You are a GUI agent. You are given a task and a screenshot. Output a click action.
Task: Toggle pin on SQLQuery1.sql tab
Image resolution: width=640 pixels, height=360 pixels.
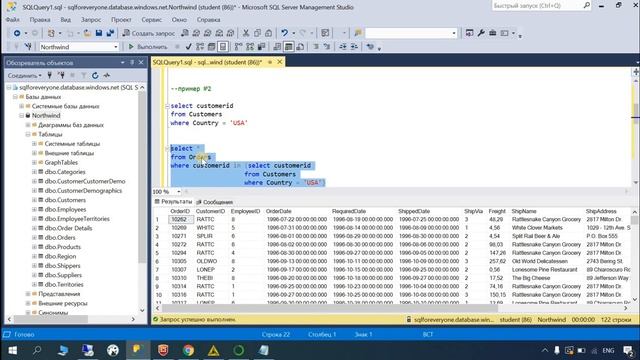(270, 62)
